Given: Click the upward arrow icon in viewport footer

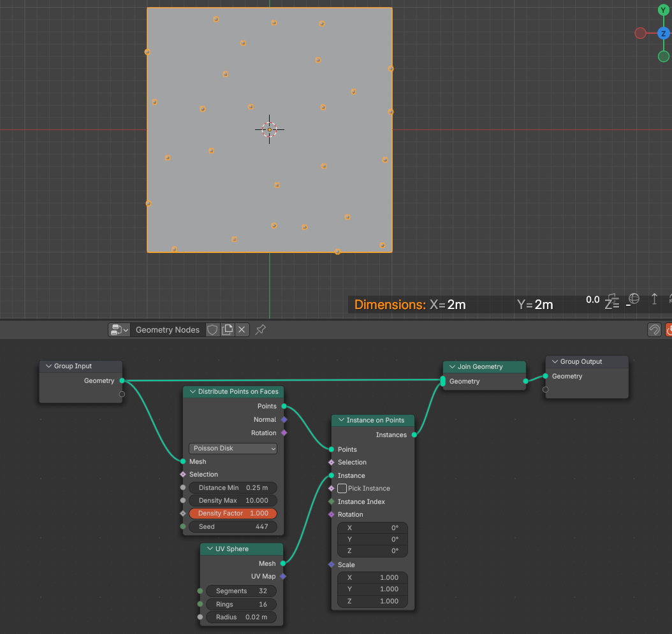Looking at the screenshot, I should click(x=654, y=299).
